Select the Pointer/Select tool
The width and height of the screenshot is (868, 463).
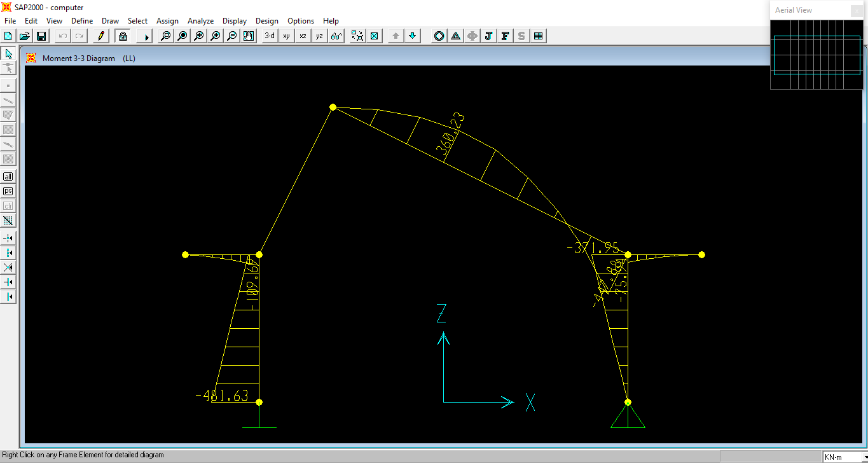pos(8,53)
